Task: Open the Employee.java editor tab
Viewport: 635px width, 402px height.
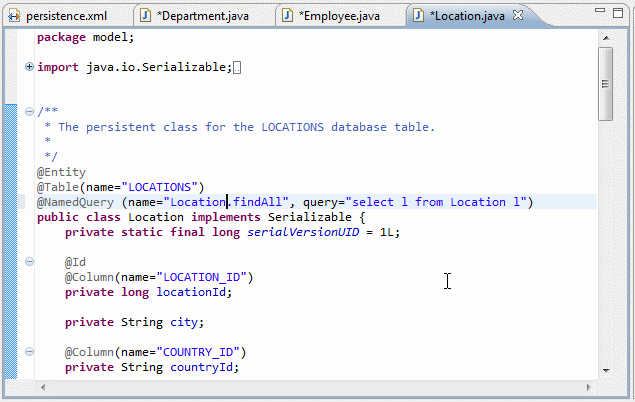Action: [x=339, y=16]
